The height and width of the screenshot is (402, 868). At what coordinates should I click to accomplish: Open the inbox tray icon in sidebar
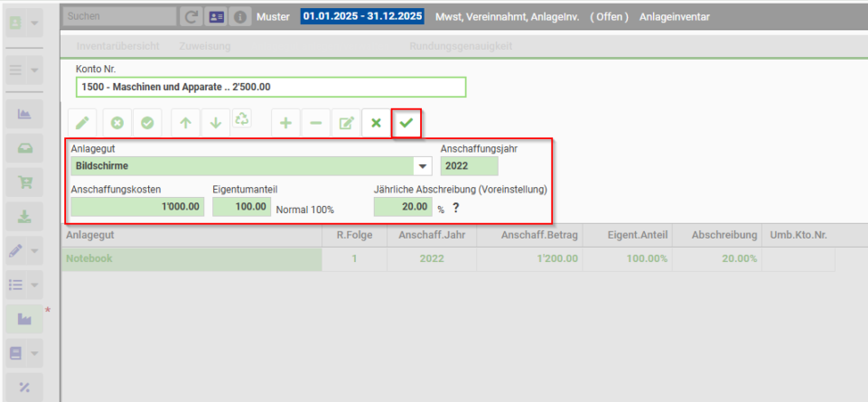24,148
